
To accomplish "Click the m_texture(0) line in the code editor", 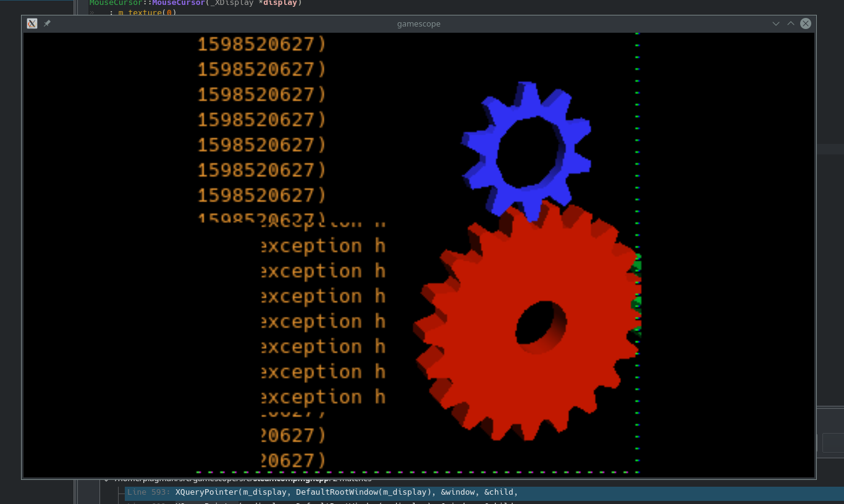I will tap(142, 12).
